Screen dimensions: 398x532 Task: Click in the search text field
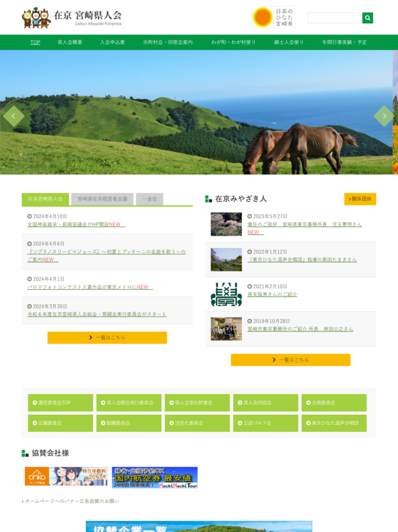[335, 18]
